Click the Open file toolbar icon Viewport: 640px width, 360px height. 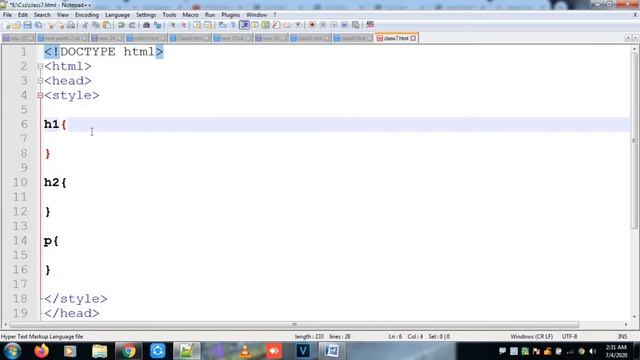(x=16, y=25)
